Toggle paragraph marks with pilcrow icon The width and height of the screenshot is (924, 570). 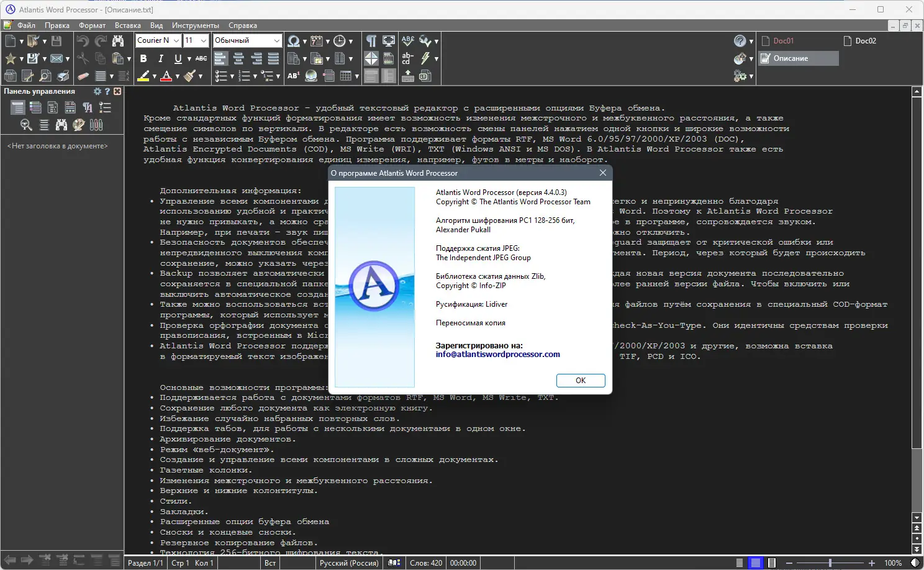[371, 41]
